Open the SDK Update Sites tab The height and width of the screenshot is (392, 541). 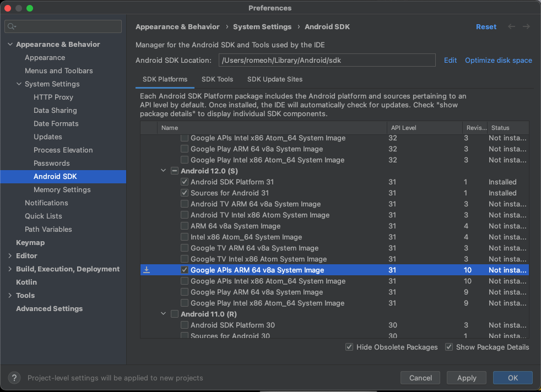pyautogui.click(x=275, y=79)
